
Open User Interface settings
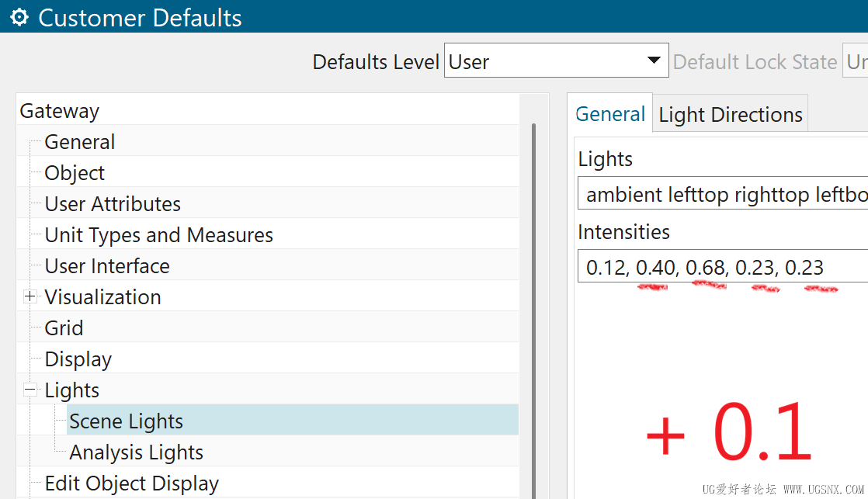pyautogui.click(x=107, y=266)
